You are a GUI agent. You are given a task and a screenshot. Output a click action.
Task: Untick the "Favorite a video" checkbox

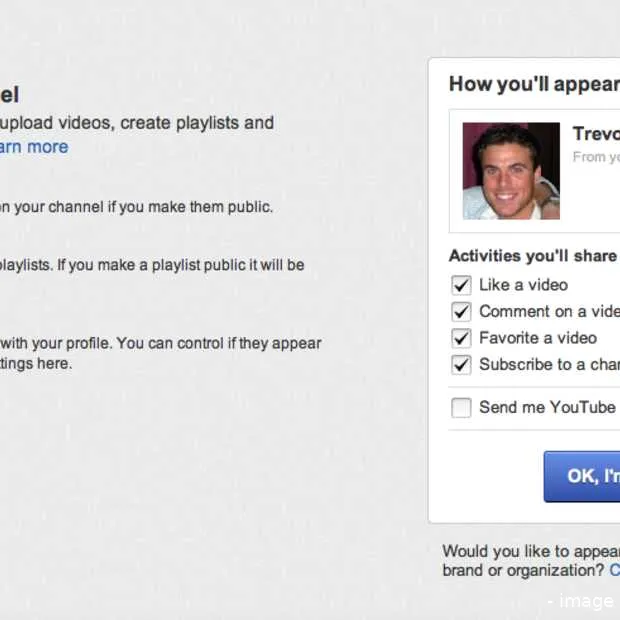pos(461,338)
